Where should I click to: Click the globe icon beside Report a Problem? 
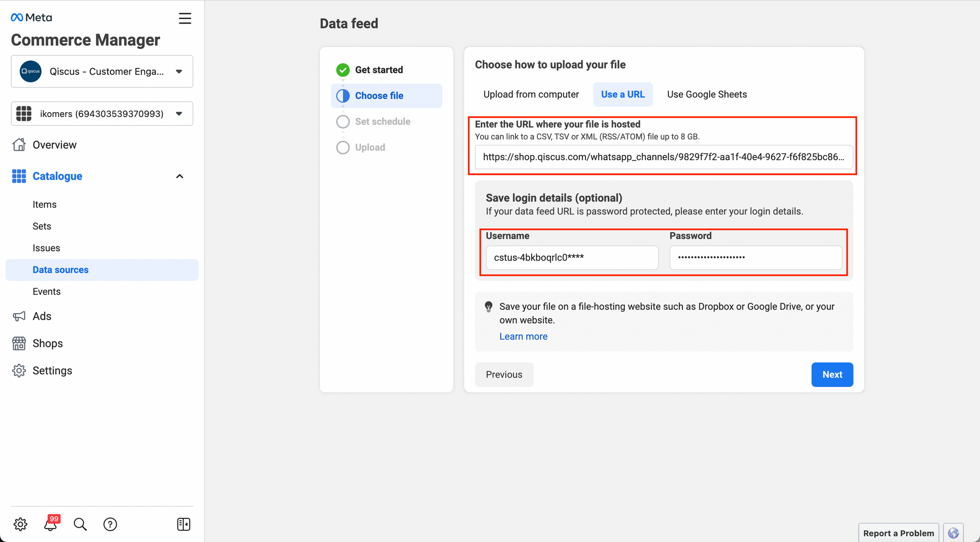953,533
